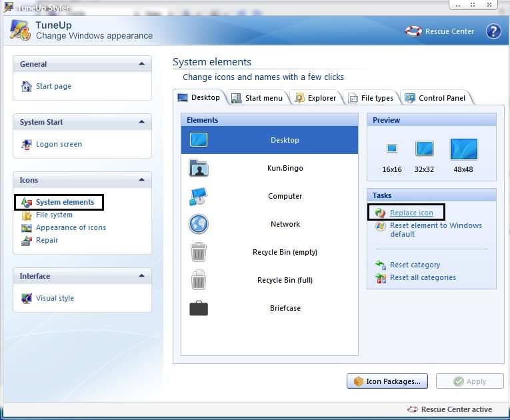Collapse the Interface panel

(x=141, y=275)
